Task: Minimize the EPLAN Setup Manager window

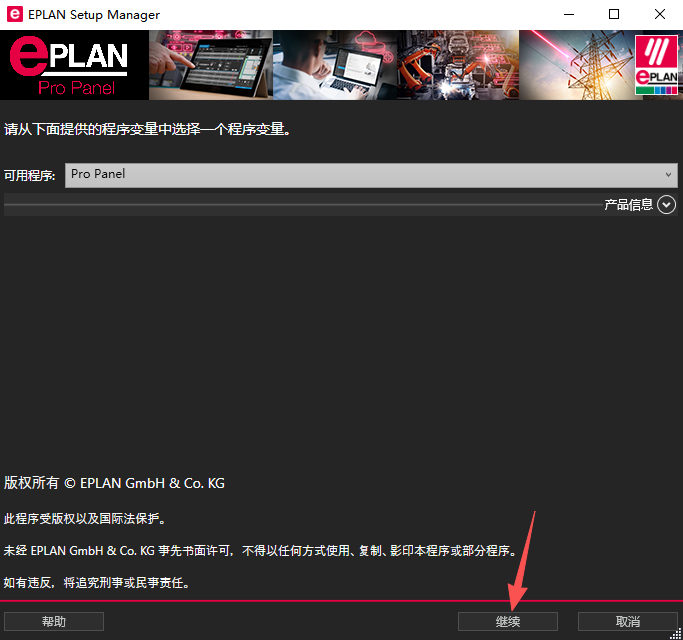Action: (x=568, y=14)
